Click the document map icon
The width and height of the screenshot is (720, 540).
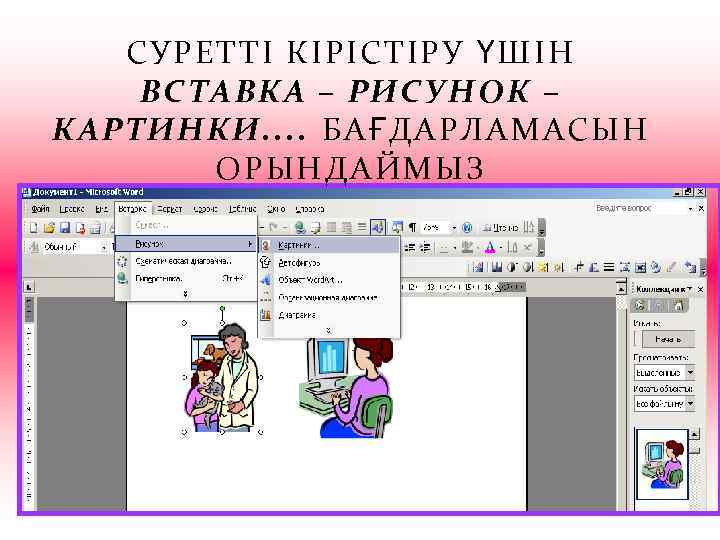397,227
